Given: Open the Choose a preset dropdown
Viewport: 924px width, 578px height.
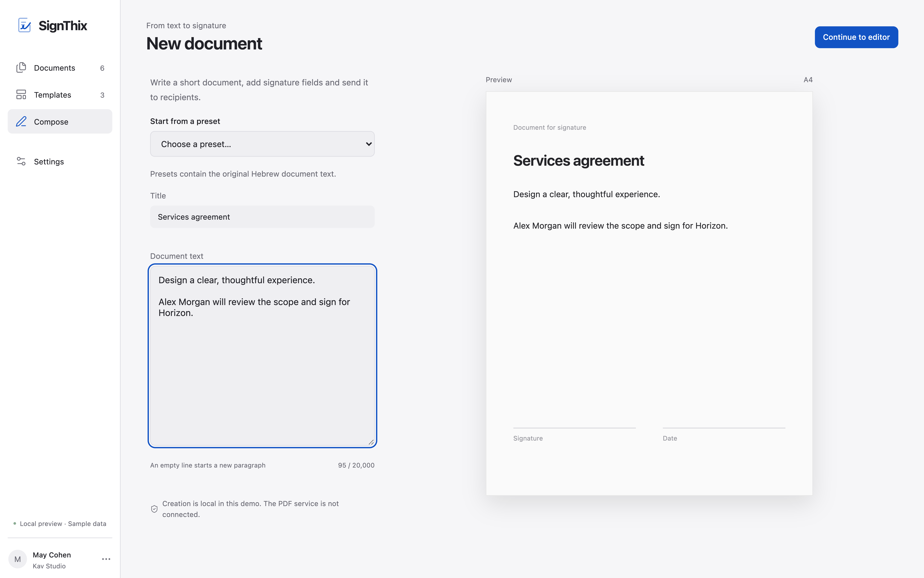Looking at the screenshot, I should click(x=262, y=144).
